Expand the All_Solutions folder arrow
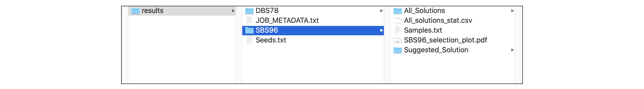644x89 pixels. [512, 11]
